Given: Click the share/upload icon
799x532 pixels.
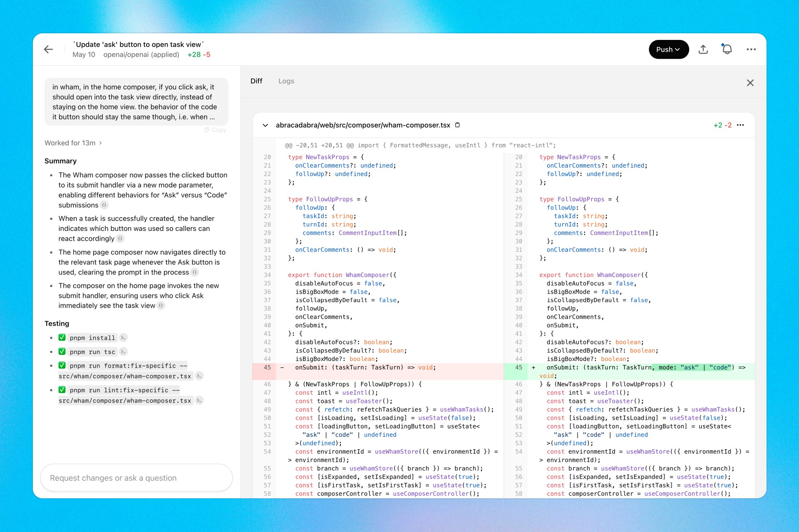Looking at the screenshot, I should click(703, 49).
